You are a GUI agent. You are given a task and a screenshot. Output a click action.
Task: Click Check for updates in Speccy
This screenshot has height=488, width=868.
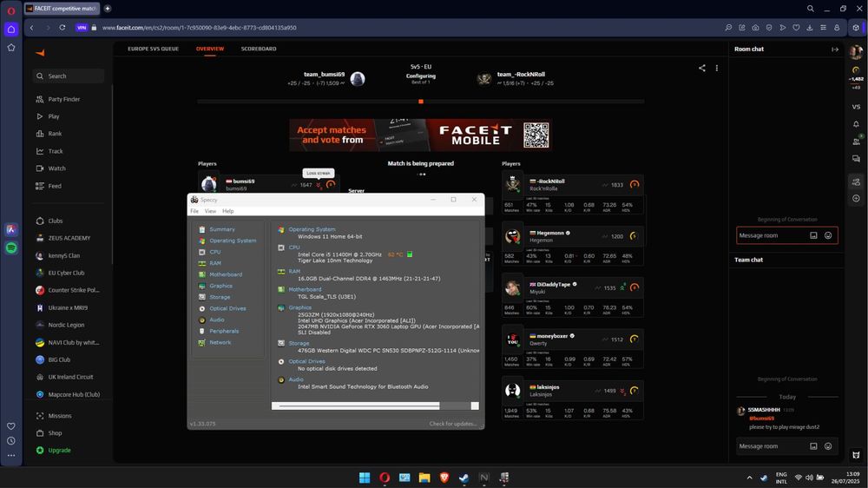[453, 424]
